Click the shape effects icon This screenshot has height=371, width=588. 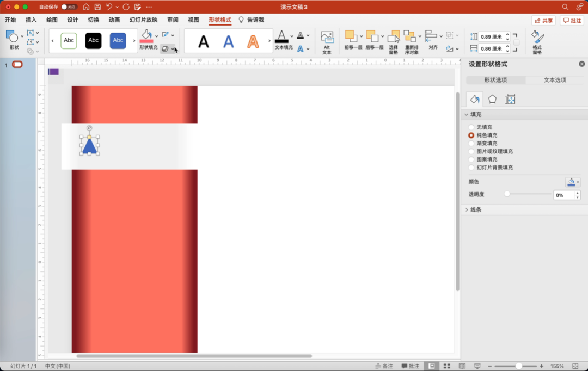tap(165, 49)
